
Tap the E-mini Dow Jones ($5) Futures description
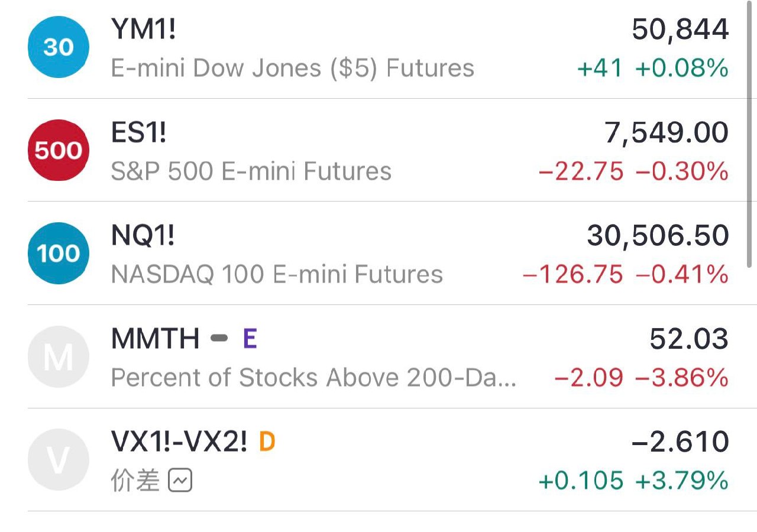point(293,69)
